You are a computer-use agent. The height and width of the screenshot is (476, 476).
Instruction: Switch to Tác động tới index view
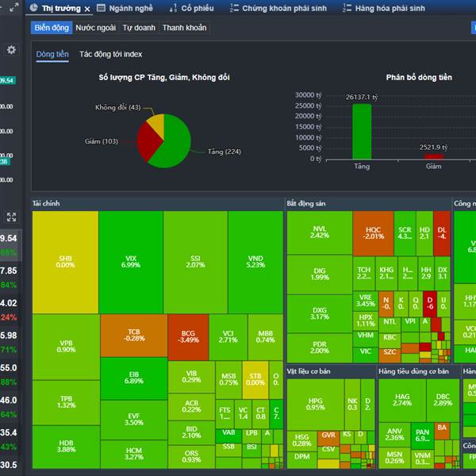pos(111,54)
